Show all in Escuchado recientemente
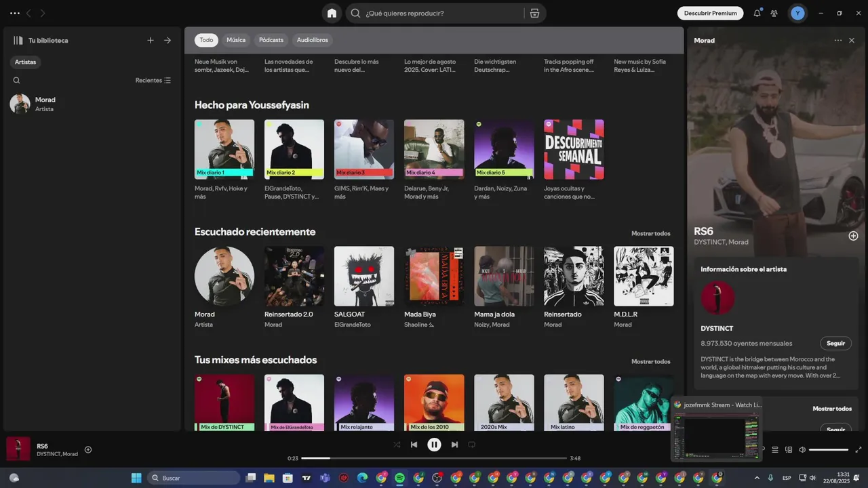Image resolution: width=868 pixels, height=488 pixels. (x=650, y=233)
